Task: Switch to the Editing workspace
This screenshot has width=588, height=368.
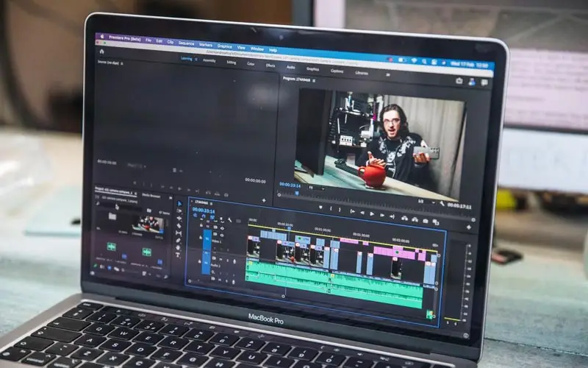Action: (231, 63)
